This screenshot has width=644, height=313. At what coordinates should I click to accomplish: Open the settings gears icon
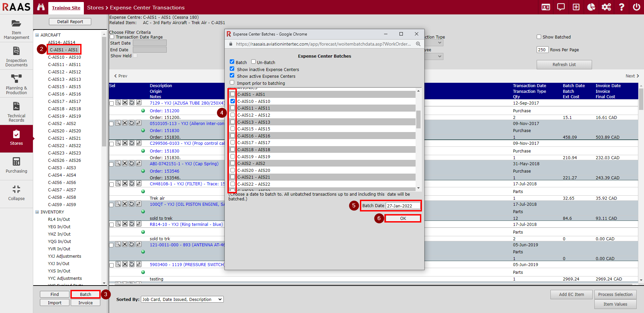606,7
